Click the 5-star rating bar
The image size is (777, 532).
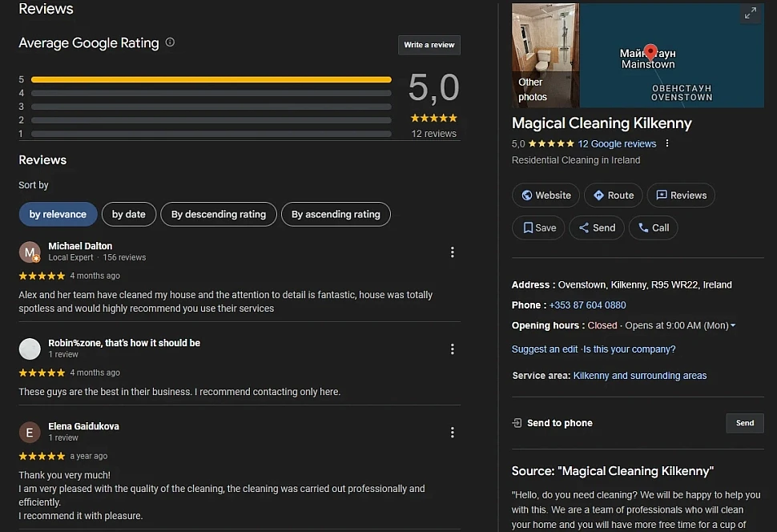click(x=211, y=79)
